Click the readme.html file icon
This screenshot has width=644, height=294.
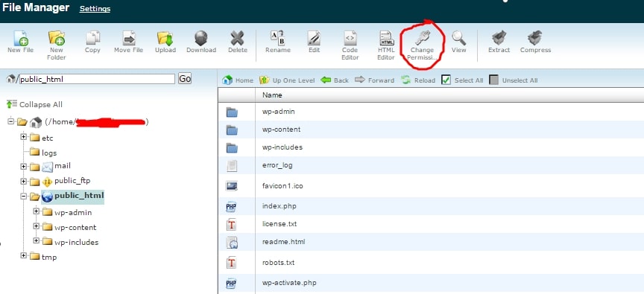click(232, 243)
